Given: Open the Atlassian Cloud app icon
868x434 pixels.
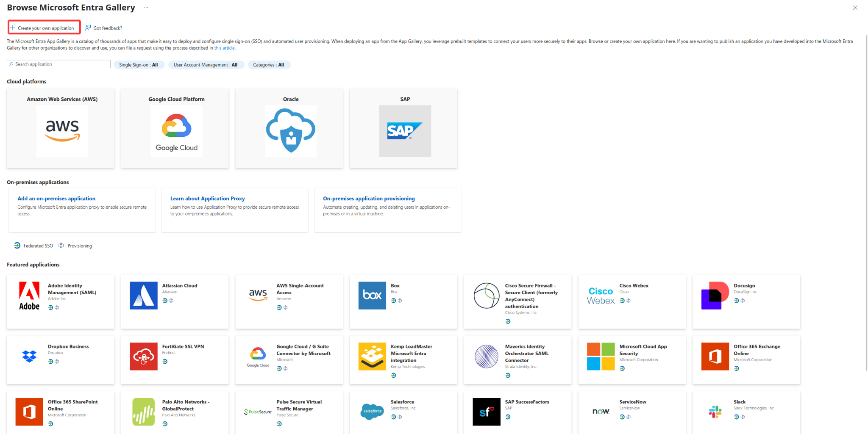Looking at the screenshot, I should [x=143, y=296].
